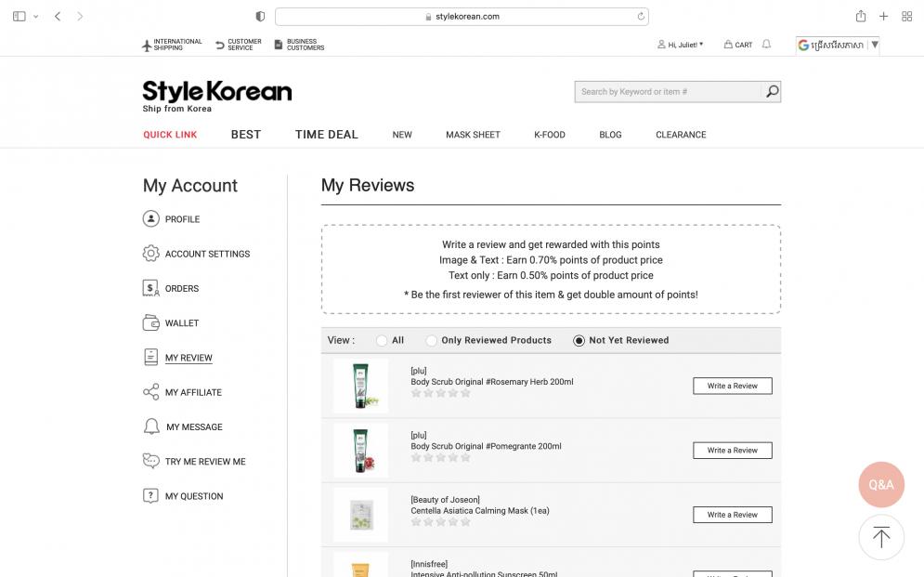This screenshot has height=577, width=924.
Task: Click the INTERNATIONAL SHIPPING link
Action: (173, 44)
